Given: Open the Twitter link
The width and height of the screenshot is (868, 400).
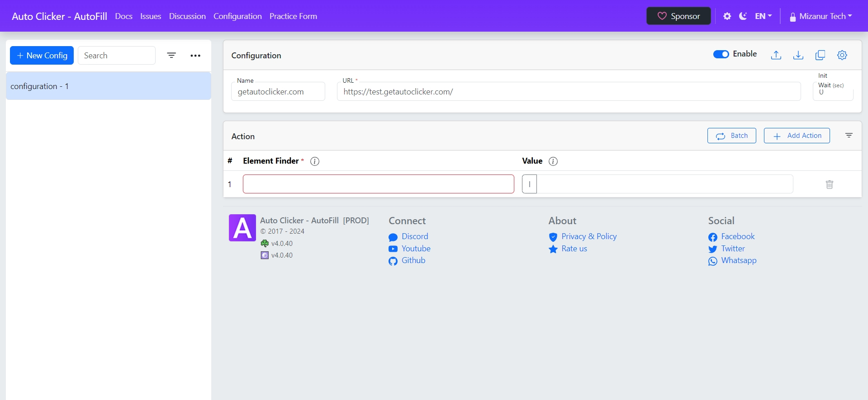Looking at the screenshot, I should click(733, 249).
